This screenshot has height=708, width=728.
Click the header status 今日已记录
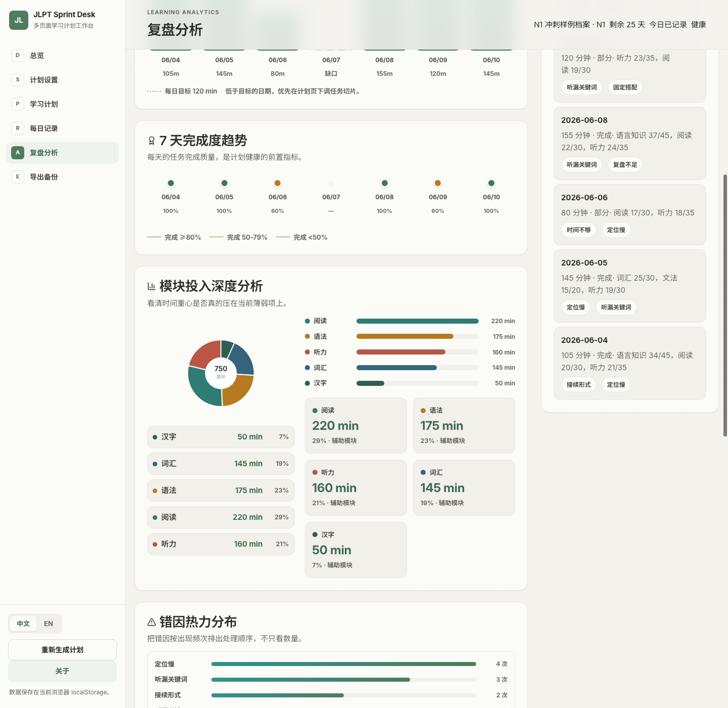[x=668, y=25]
